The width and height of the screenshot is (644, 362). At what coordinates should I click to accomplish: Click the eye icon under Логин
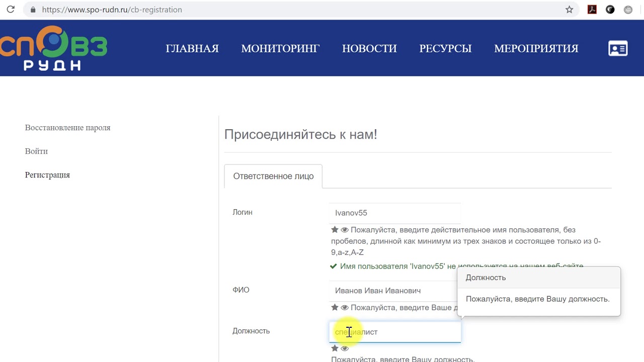345,230
